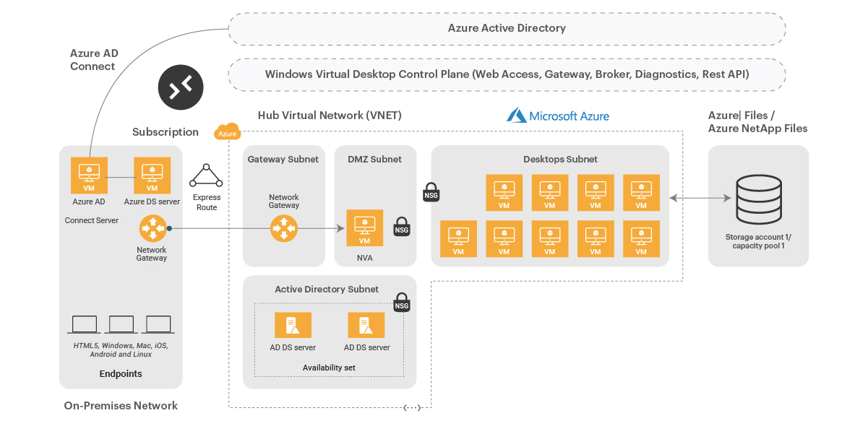The image size is (868, 434).
Task: Click the "Azure AD Connect" label
Action: 94,60
